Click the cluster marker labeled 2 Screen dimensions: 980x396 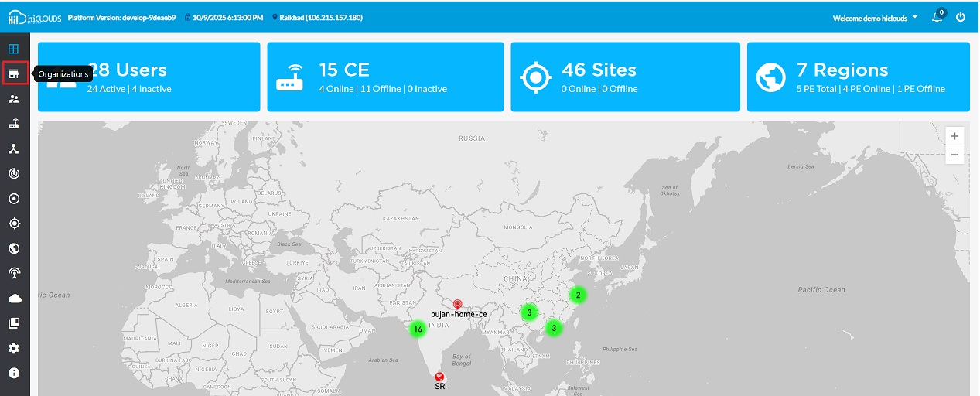577,295
